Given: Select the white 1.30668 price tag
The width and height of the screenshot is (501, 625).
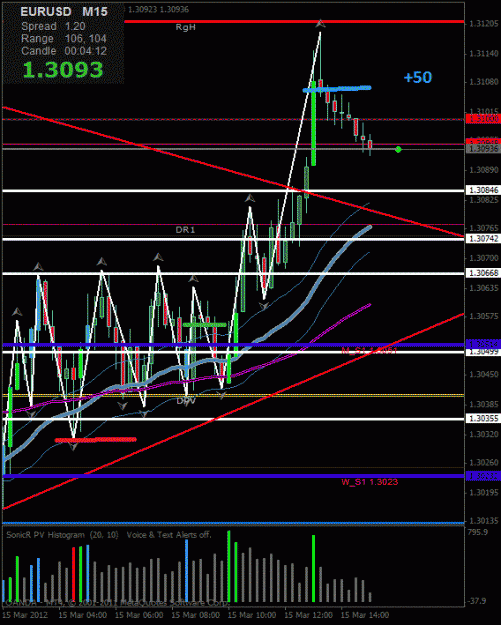Looking at the screenshot, I should tap(483, 273).
